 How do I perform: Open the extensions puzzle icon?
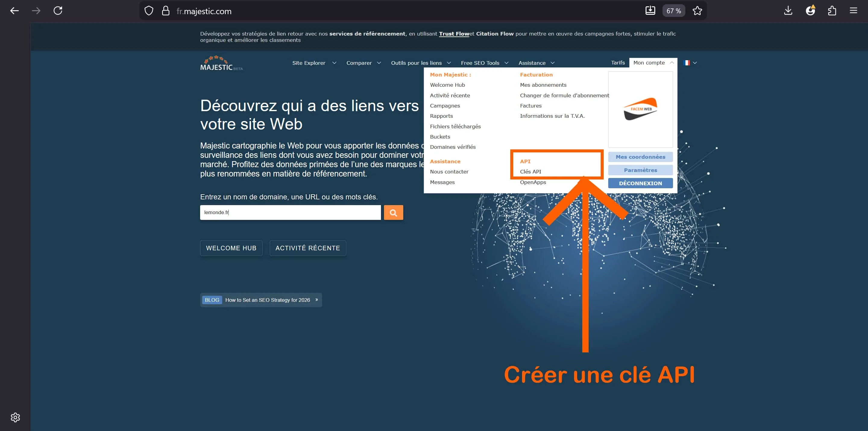click(832, 11)
